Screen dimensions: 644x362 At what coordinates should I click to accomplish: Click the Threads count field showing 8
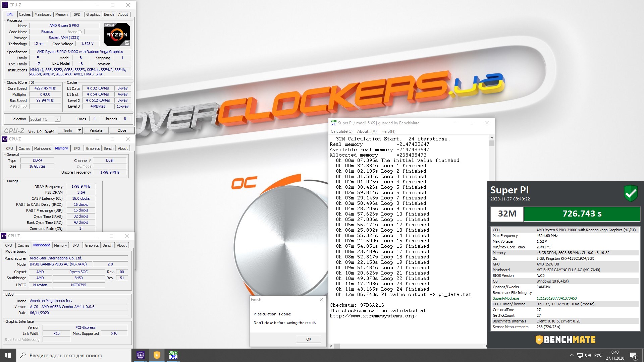coord(125,119)
